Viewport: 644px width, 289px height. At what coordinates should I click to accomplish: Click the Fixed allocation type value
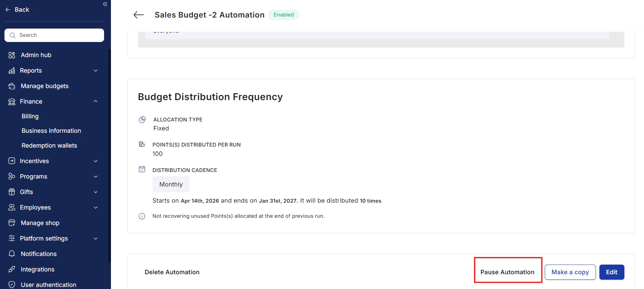[161, 128]
